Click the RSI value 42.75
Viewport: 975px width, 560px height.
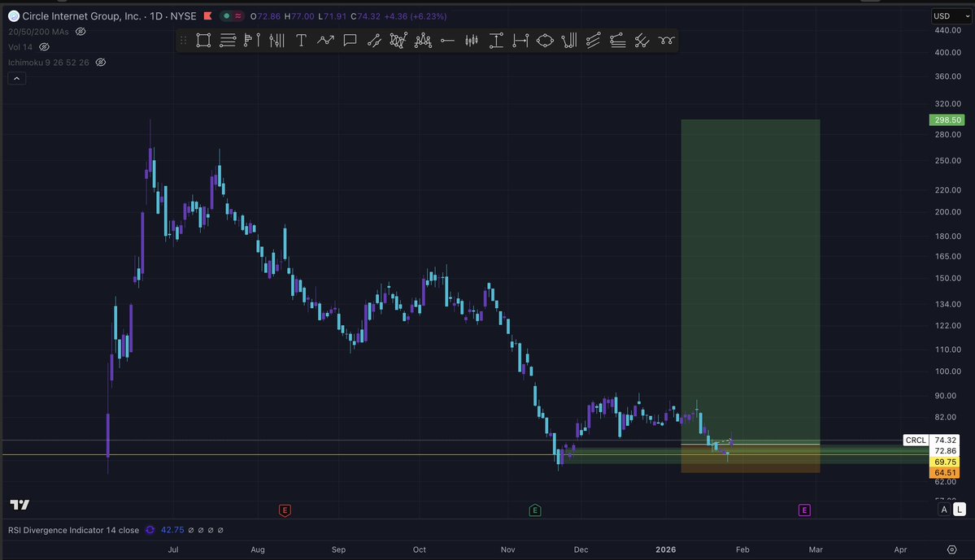(x=172, y=530)
